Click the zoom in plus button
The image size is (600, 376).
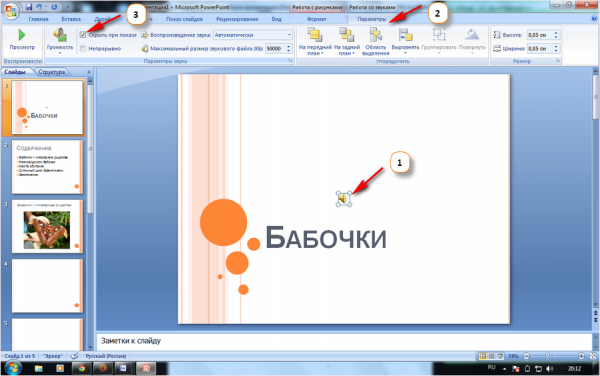581,356
